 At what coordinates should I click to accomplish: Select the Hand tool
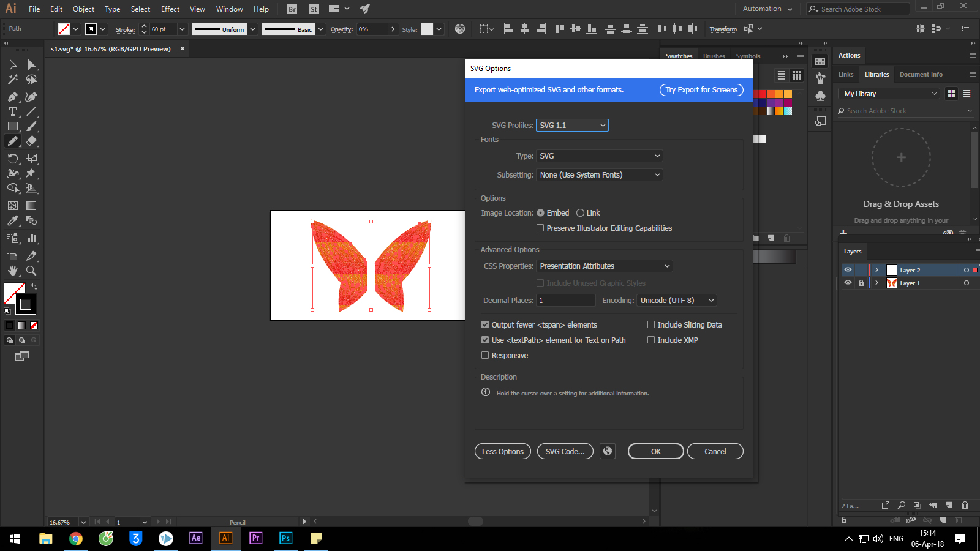point(13,271)
